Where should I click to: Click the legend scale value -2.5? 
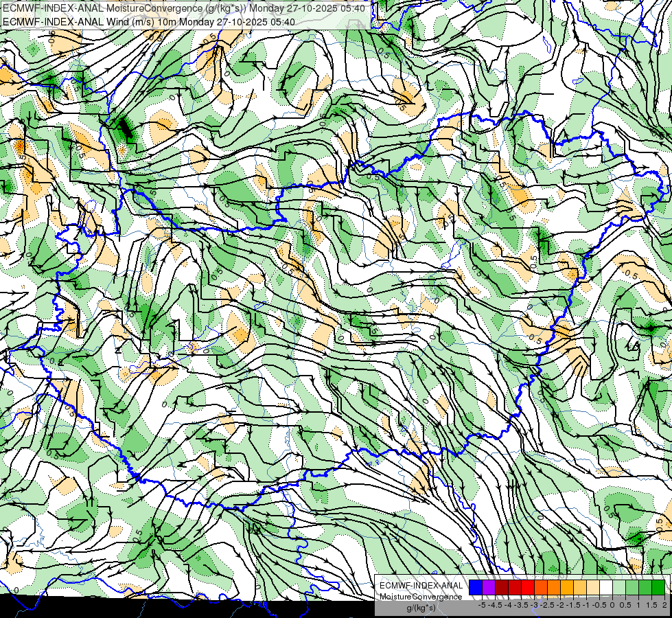tap(547, 605)
